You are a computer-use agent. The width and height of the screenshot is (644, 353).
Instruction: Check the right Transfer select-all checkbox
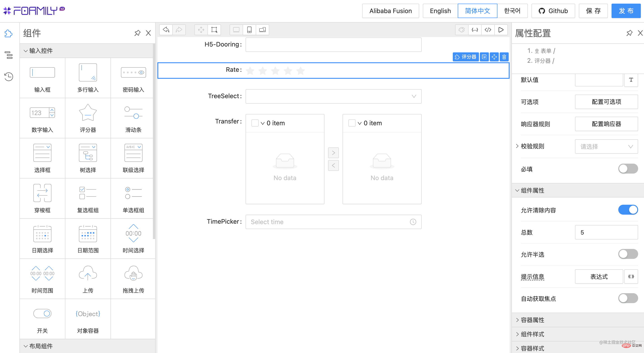coord(352,123)
